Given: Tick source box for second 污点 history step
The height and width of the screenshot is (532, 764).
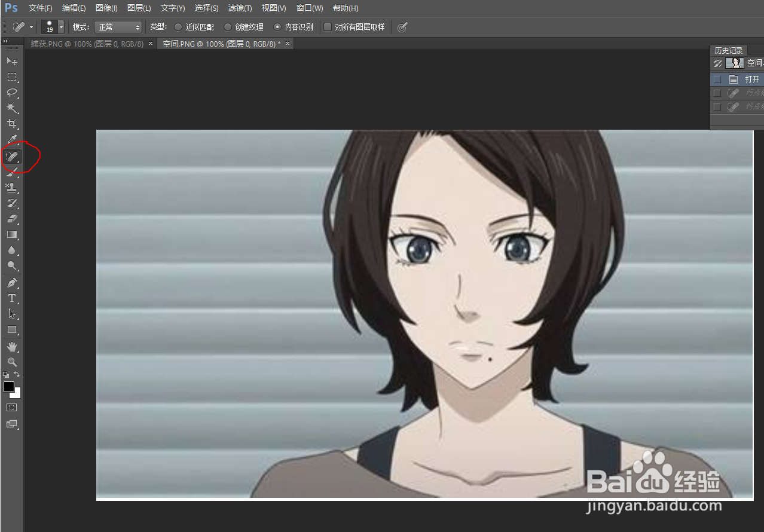Looking at the screenshot, I should [717, 106].
